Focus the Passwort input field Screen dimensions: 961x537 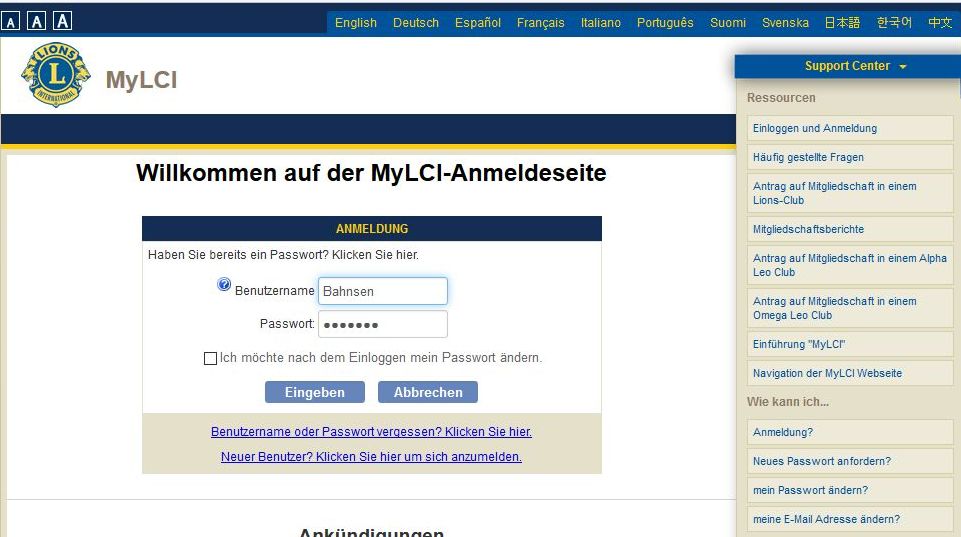382,324
